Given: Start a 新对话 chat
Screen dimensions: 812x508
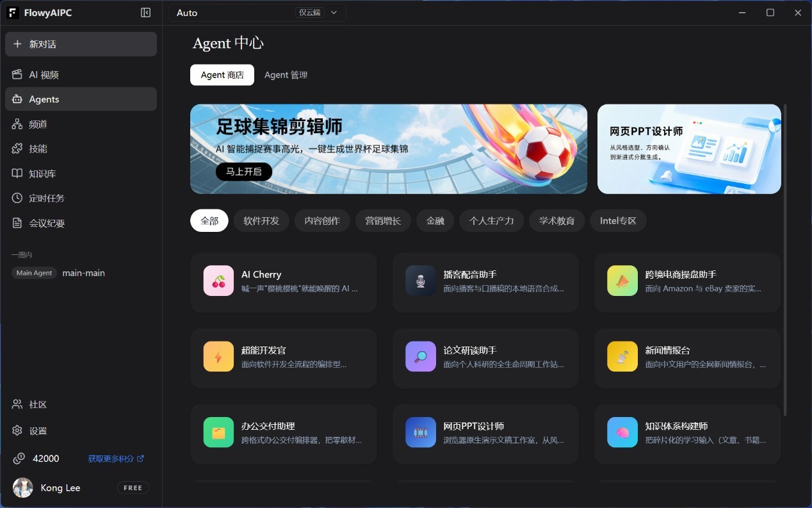Looking at the screenshot, I should pyautogui.click(x=81, y=44).
